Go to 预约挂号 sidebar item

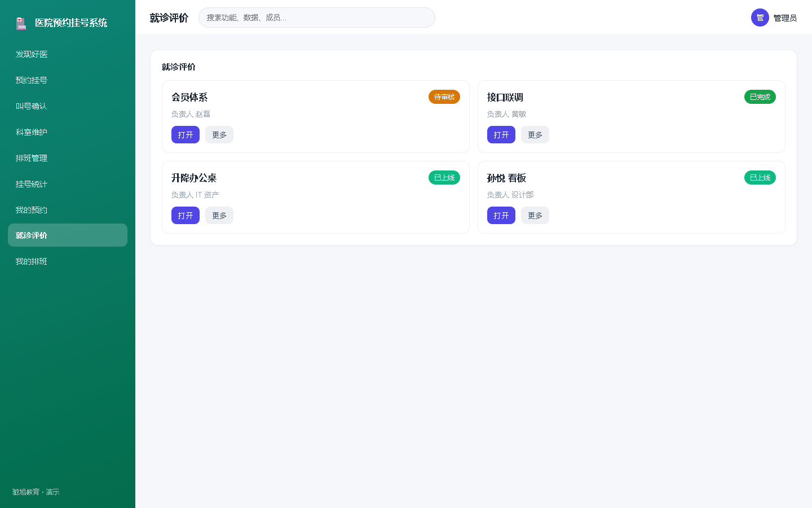(68, 80)
